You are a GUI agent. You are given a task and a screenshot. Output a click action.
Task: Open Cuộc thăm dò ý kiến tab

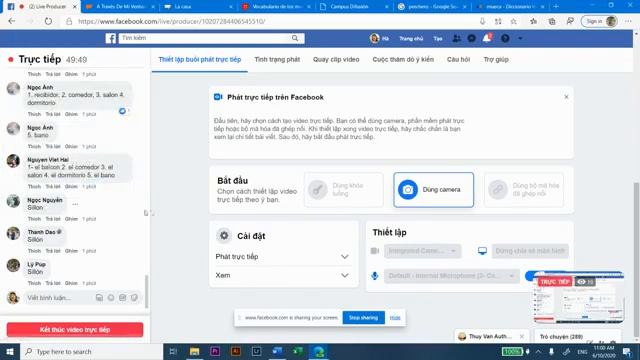coord(403,60)
